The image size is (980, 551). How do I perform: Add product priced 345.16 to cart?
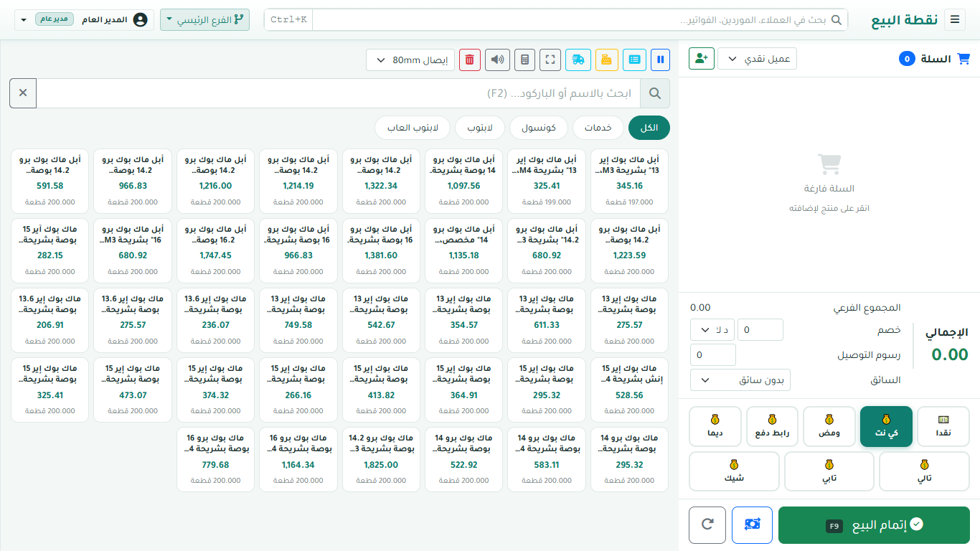[629, 181]
